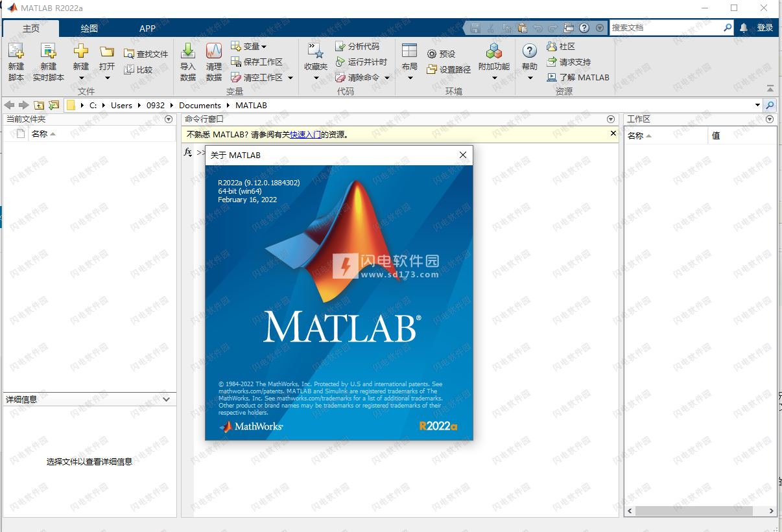Image resolution: width=782 pixels, height=532 pixels.
Task: Click the paste icon in quick access toolbar
Action: tap(522, 28)
